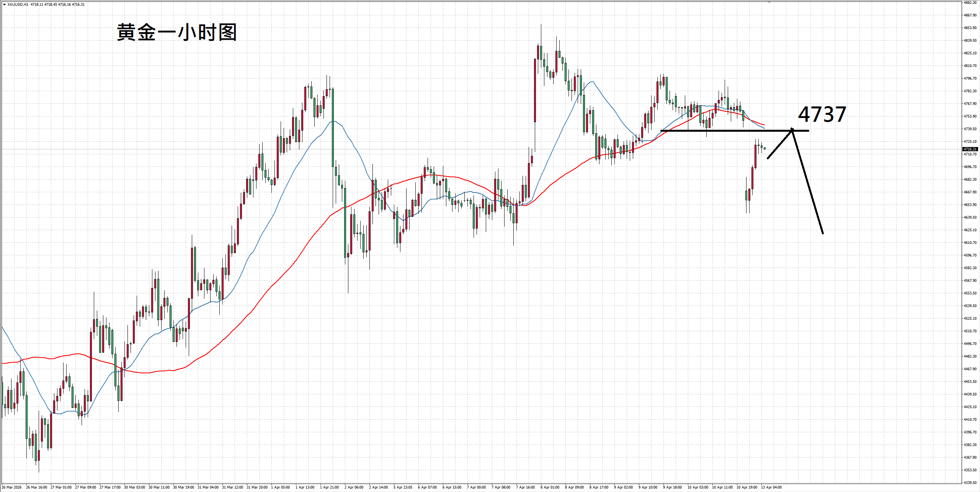Click the 4739.50 price axis label
The height and width of the screenshot is (492, 980).
point(970,129)
